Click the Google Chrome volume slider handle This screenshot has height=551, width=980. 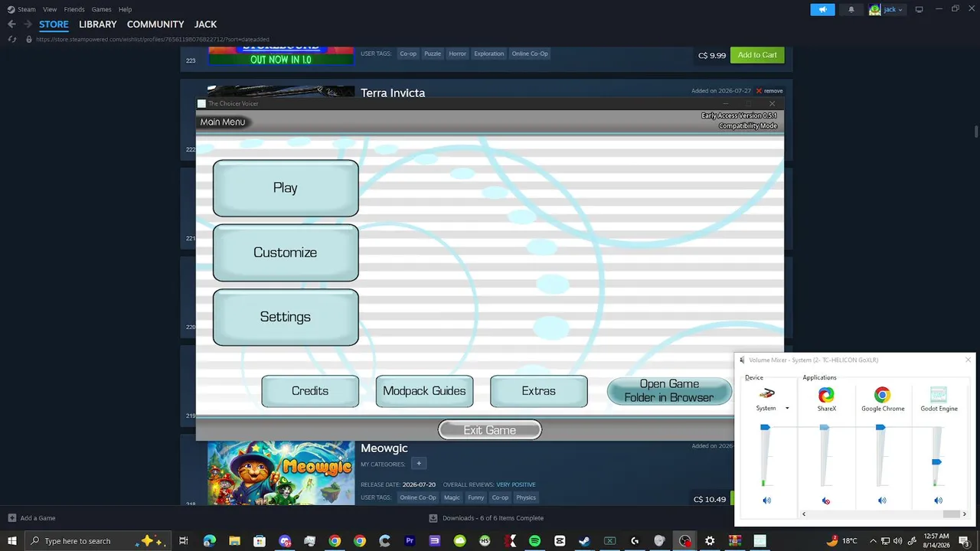[x=880, y=428]
